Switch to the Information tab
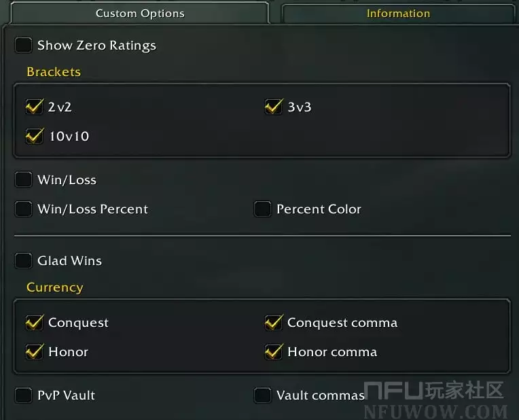The height and width of the screenshot is (420, 519). pos(398,14)
